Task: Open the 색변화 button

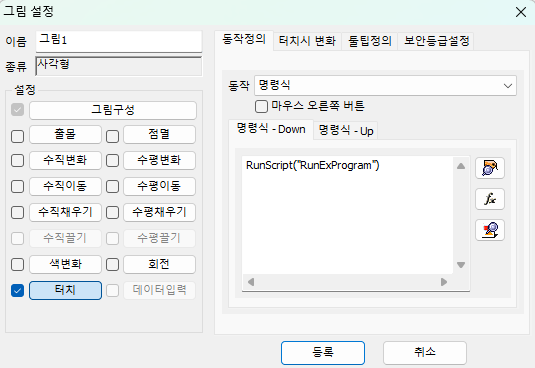Action: click(66, 264)
